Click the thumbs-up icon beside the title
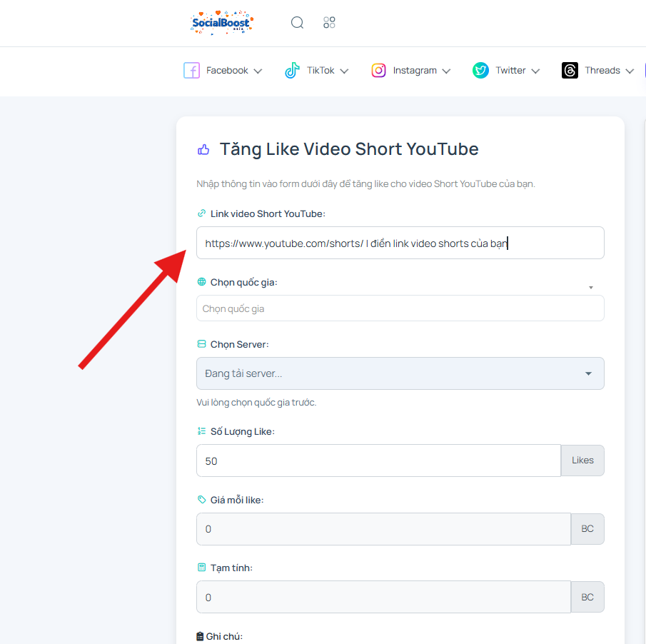The image size is (646, 644). click(203, 149)
